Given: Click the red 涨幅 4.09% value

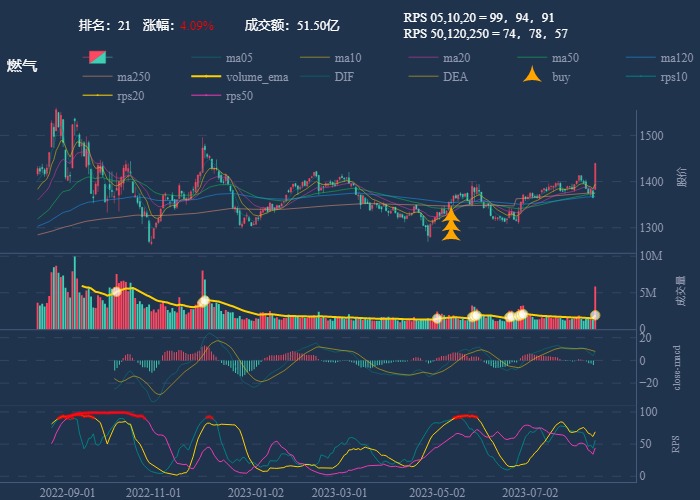Looking at the screenshot, I should (197, 25).
